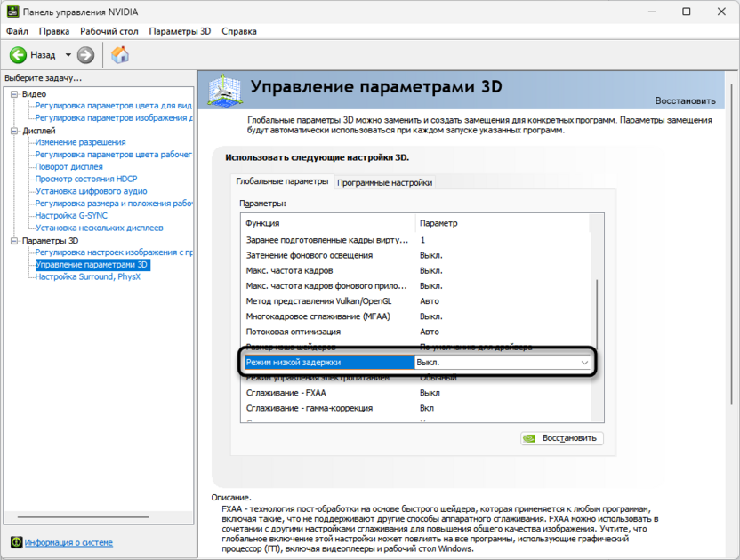Maximize the NVIDIA control panel window

(687, 12)
